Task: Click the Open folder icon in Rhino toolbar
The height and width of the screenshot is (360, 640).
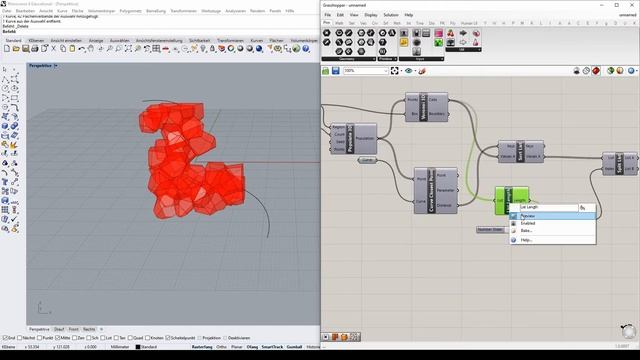Action: coord(16,49)
